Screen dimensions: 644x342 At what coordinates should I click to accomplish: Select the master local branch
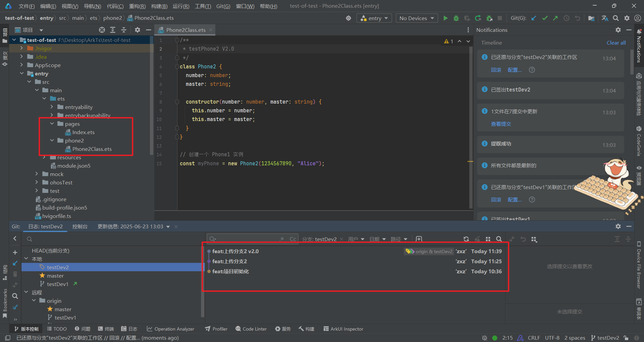point(55,276)
